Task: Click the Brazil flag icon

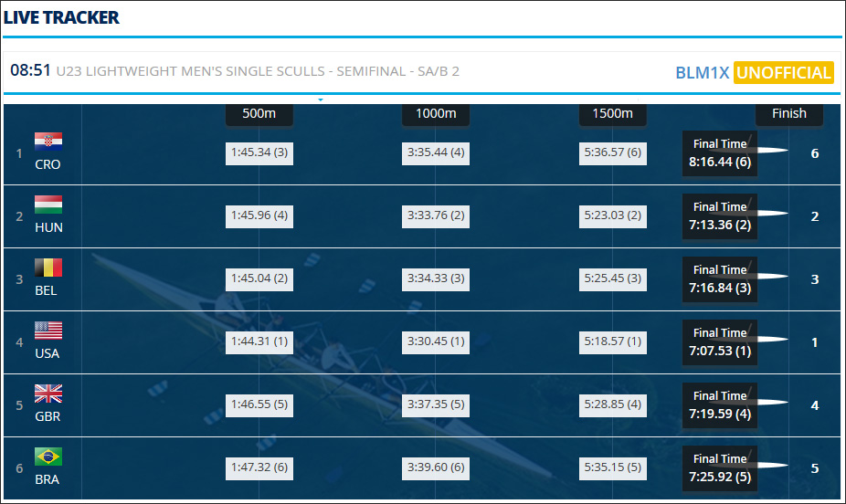Action: tap(48, 457)
